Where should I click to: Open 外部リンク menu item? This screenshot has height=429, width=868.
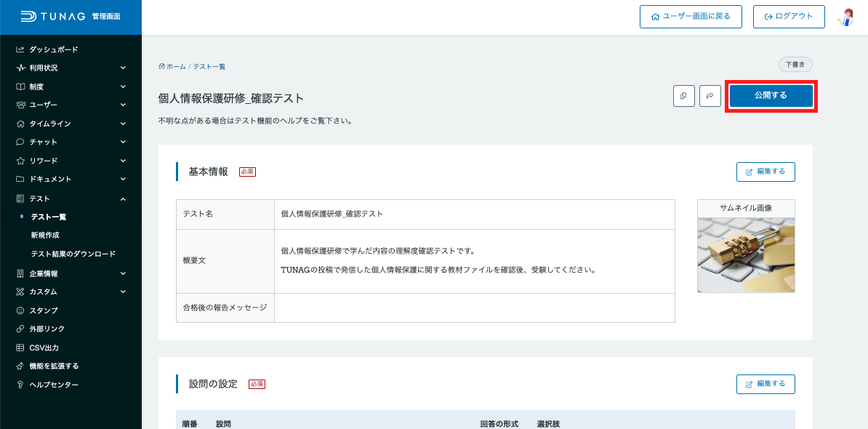click(x=47, y=329)
